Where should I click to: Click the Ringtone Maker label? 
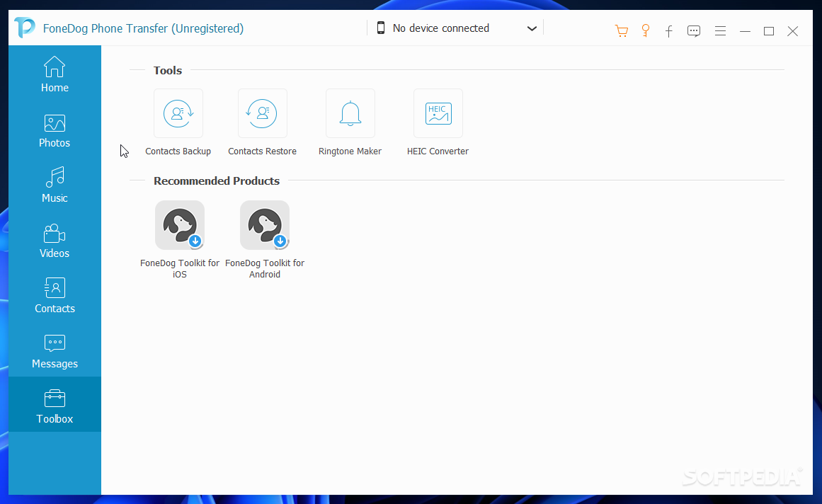click(350, 151)
